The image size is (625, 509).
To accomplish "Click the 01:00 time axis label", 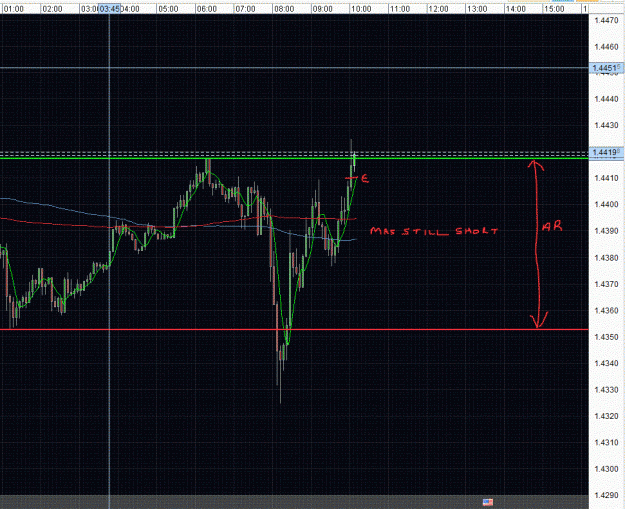I will pyautogui.click(x=14, y=9).
